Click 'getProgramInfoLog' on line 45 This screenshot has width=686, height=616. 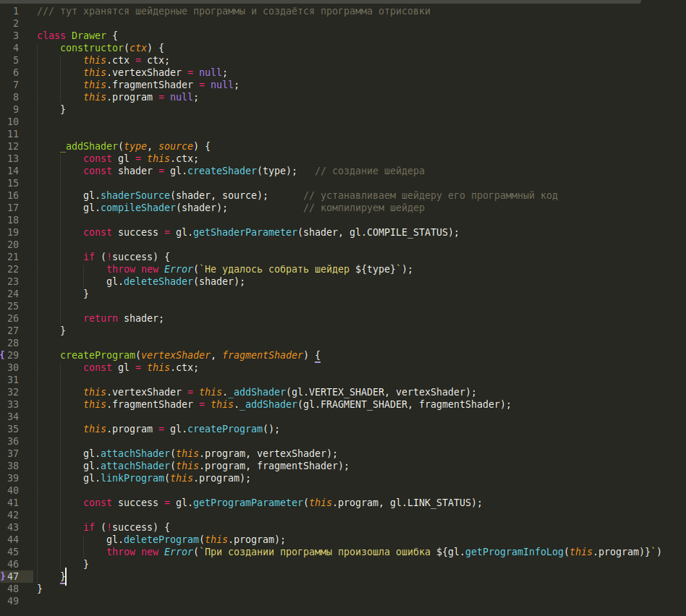(x=514, y=552)
